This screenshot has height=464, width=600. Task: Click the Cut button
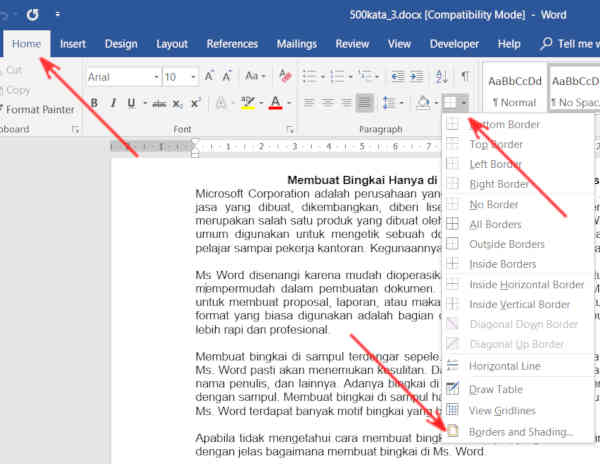click(11, 70)
